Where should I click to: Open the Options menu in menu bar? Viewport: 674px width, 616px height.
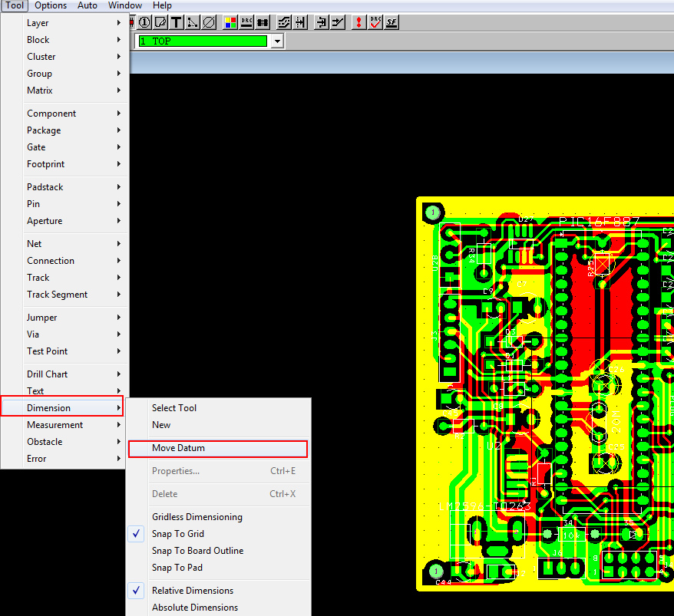[51, 5]
